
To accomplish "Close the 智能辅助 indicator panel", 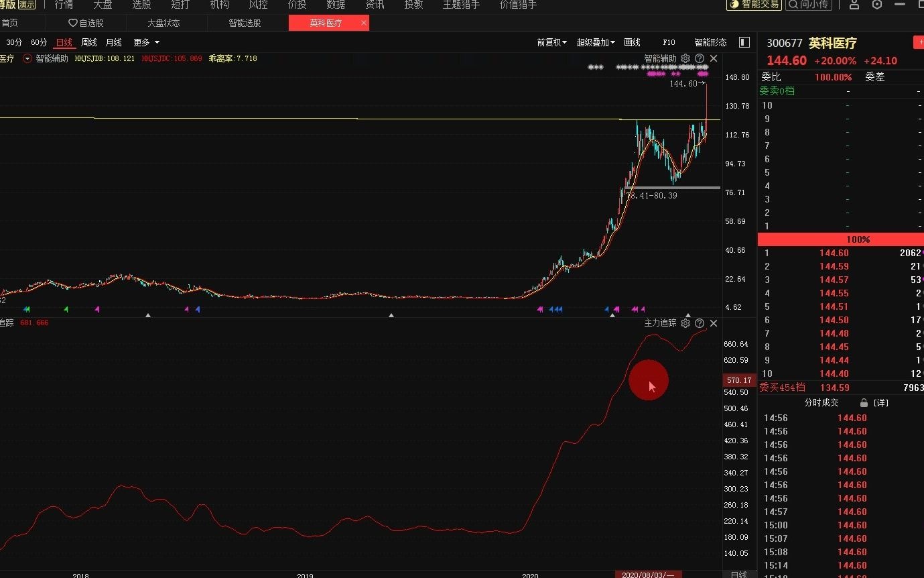I will pos(714,58).
